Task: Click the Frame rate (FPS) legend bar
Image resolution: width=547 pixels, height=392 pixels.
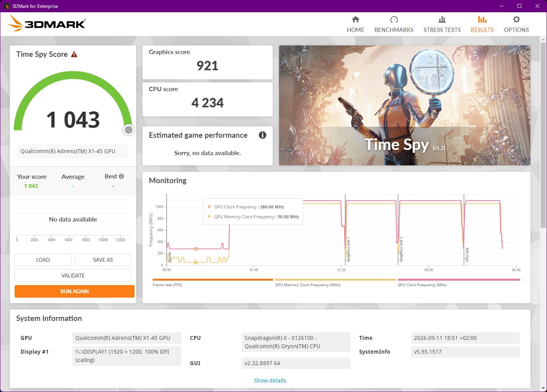Action: coord(213,280)
